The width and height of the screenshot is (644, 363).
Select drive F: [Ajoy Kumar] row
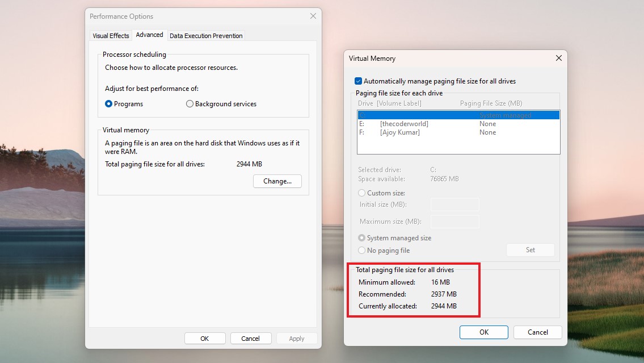click(458, 132)
